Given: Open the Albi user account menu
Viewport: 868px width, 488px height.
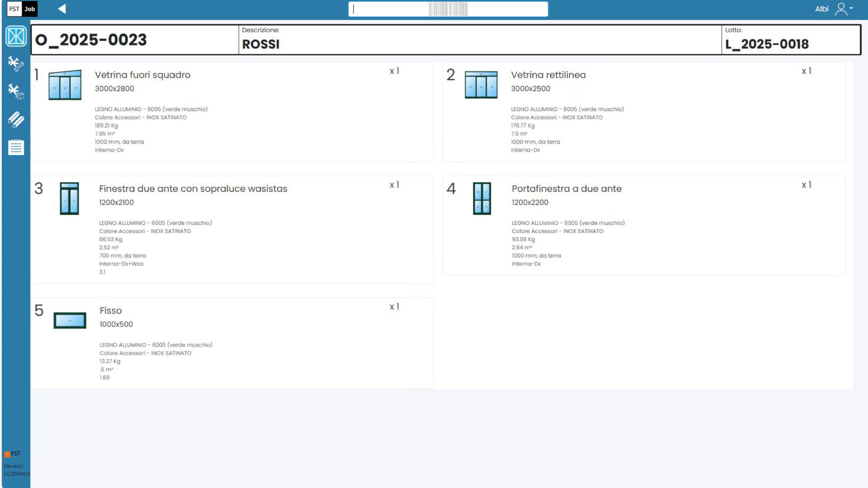Looking at the screenshot, I should (834, 9).
